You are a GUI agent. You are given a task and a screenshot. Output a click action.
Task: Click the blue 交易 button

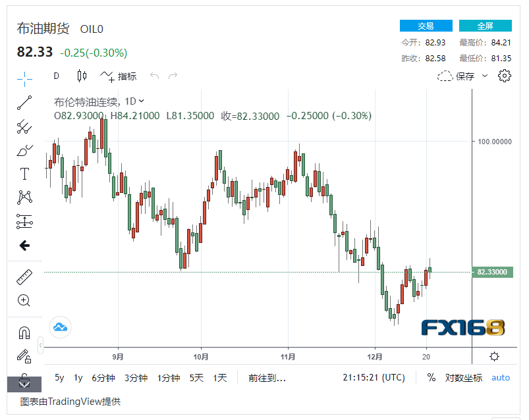(x=426, y=26)
